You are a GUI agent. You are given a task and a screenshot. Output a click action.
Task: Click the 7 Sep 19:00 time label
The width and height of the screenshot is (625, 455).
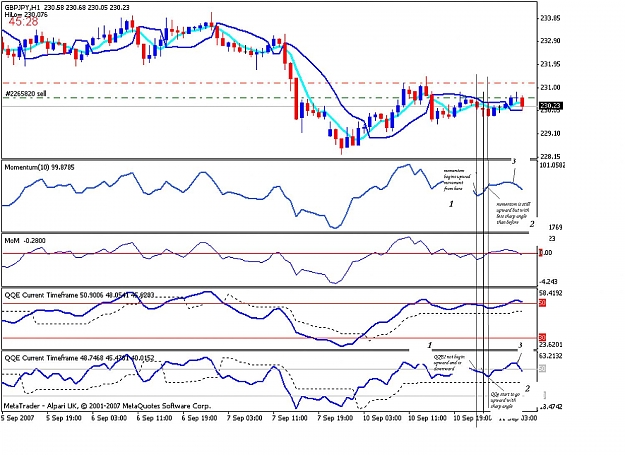tap(335, 418)
